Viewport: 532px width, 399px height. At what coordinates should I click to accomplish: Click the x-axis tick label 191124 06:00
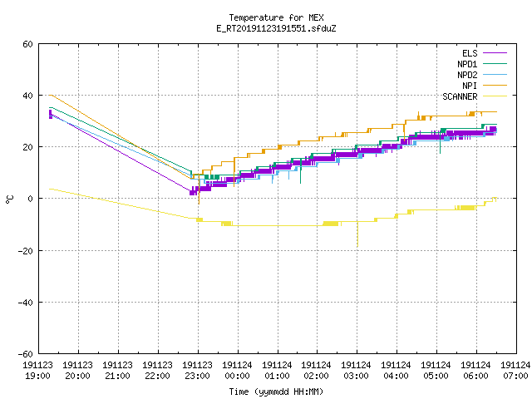pos(475,371)
